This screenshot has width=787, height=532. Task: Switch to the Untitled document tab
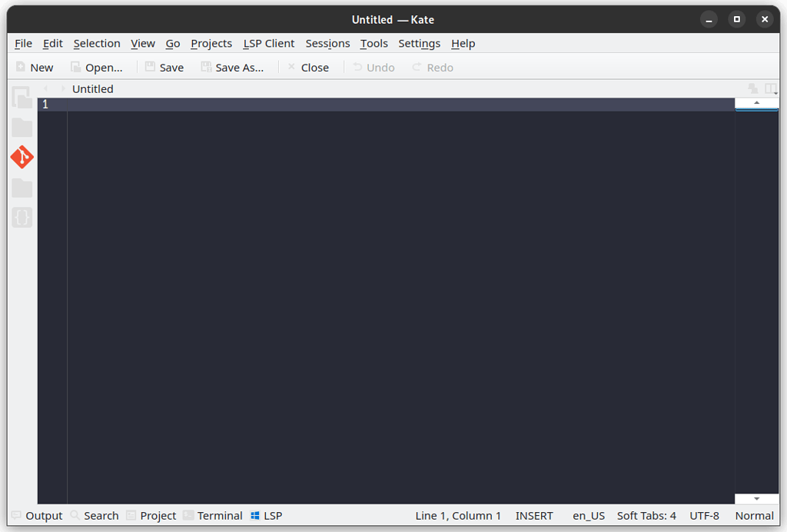point(92,88)
